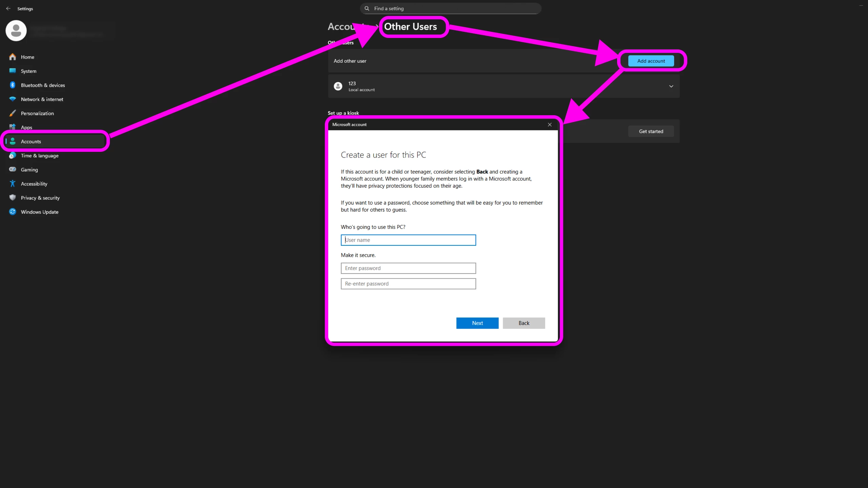Click Get started for kiosk setup
This screenshot has height=488, width=868.
pyautogui.click(x=651, y=131)
